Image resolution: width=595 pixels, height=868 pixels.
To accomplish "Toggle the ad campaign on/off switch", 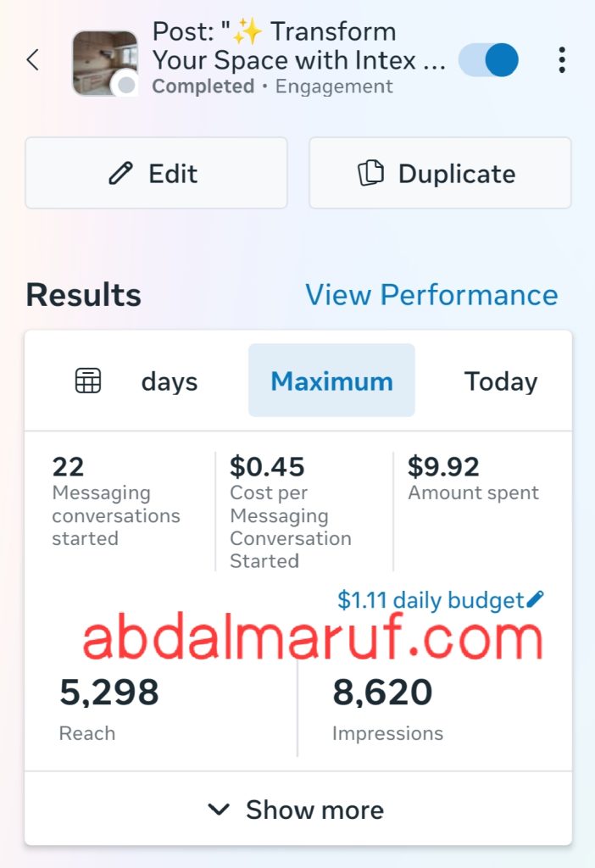I will pos(489,60).
